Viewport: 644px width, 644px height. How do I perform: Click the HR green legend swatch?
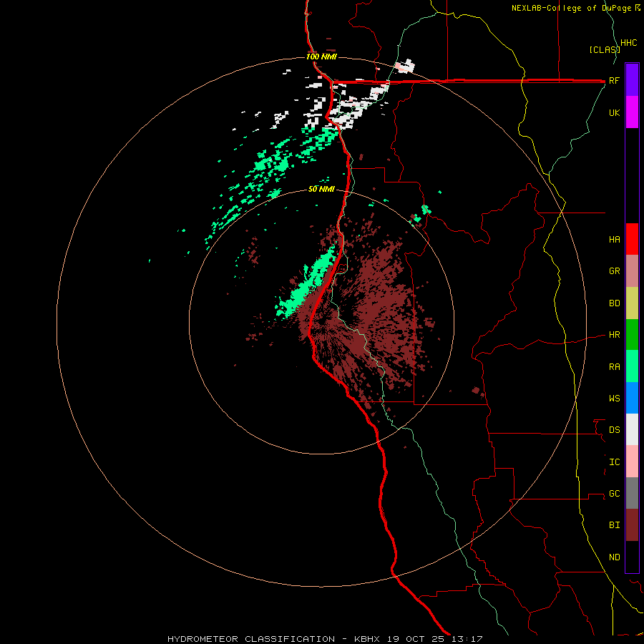632,335
